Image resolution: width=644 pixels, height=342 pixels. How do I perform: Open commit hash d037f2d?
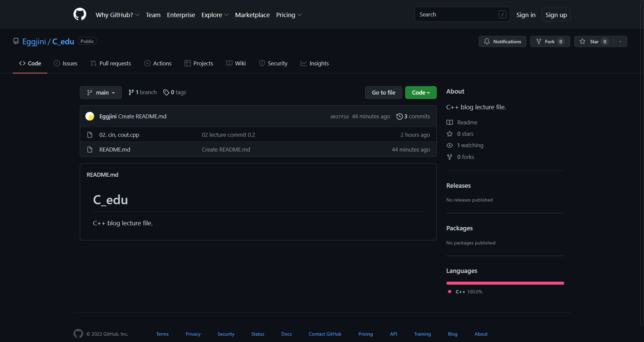pyautogui.click(x=339, y=117)
